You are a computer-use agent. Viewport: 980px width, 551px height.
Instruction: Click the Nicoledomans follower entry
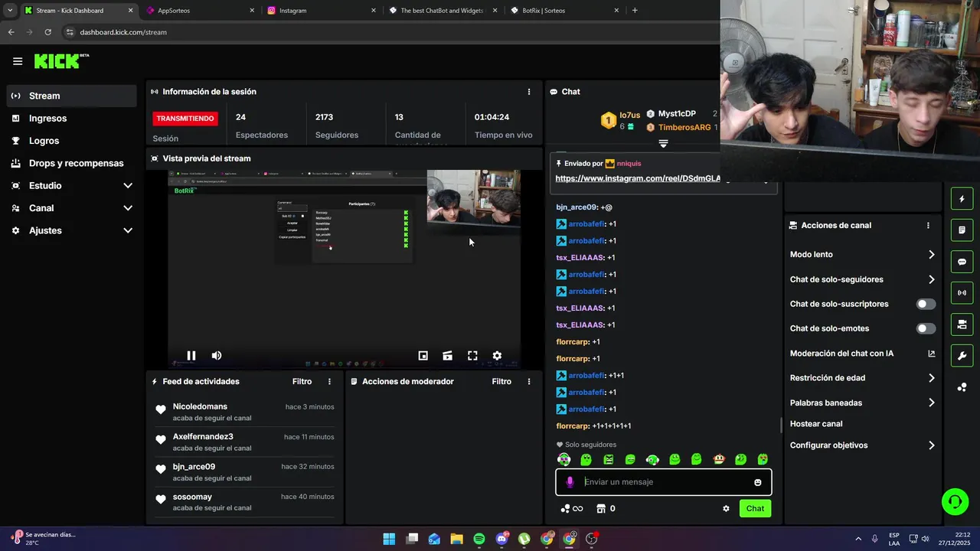point(244,412)
